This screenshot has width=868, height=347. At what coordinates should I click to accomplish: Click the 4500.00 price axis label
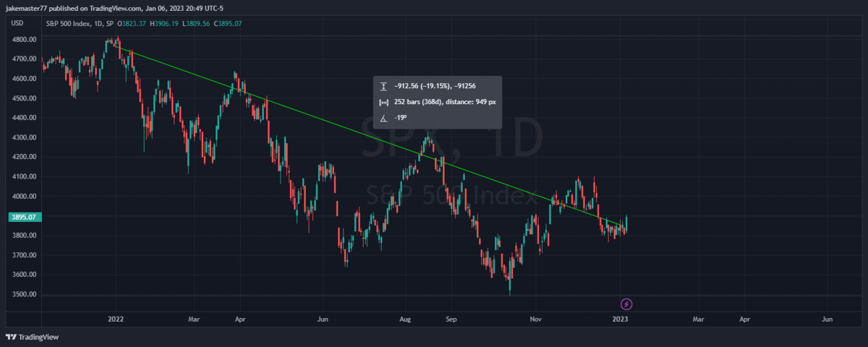(24, 98)
